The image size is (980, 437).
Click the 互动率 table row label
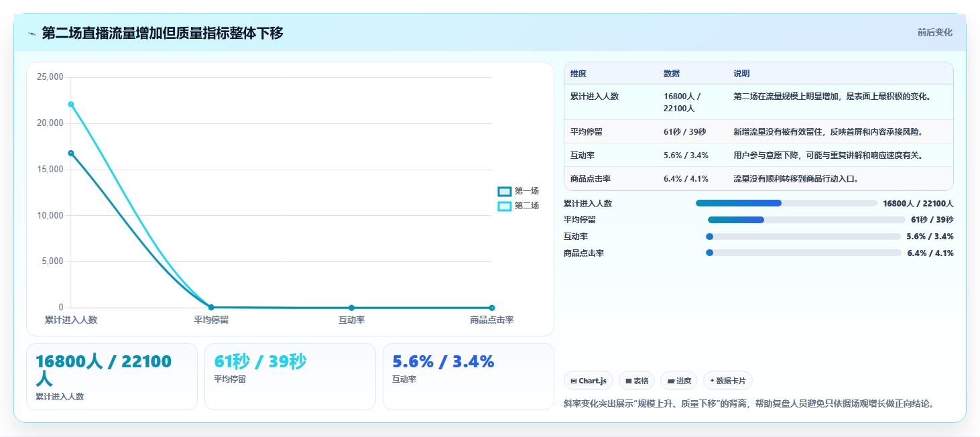pos(583,155)
